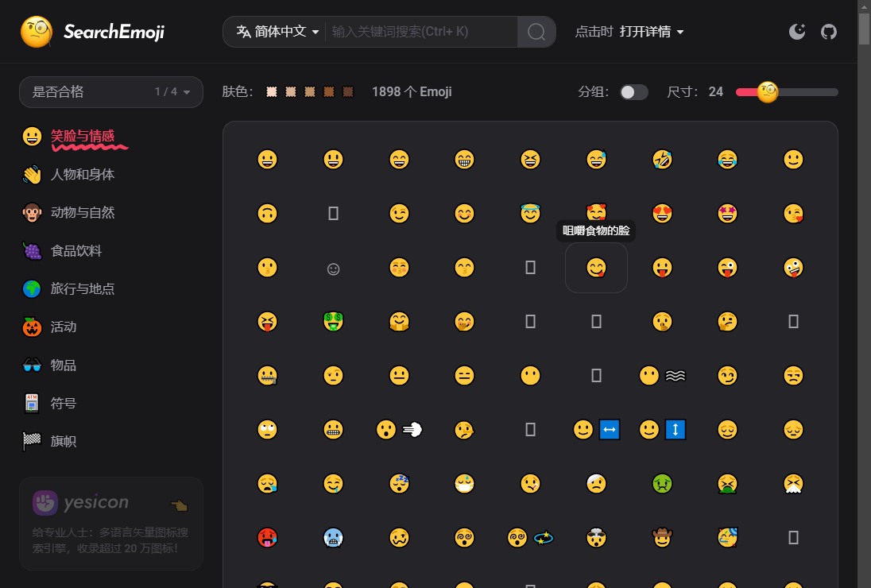
Task: Switch theme with the moon icon
Action: click(797, 32)
